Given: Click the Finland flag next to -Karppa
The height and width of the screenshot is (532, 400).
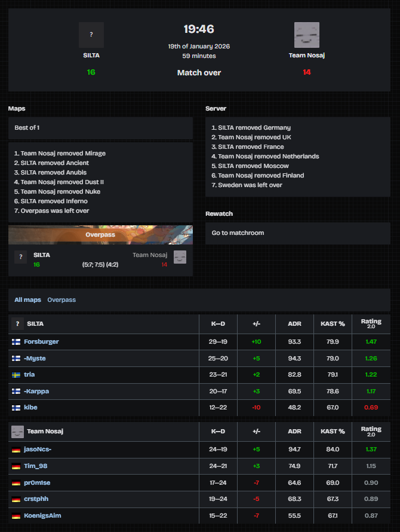Looking at the screenshot, I should pyautogui.click(x=16, y=391).
